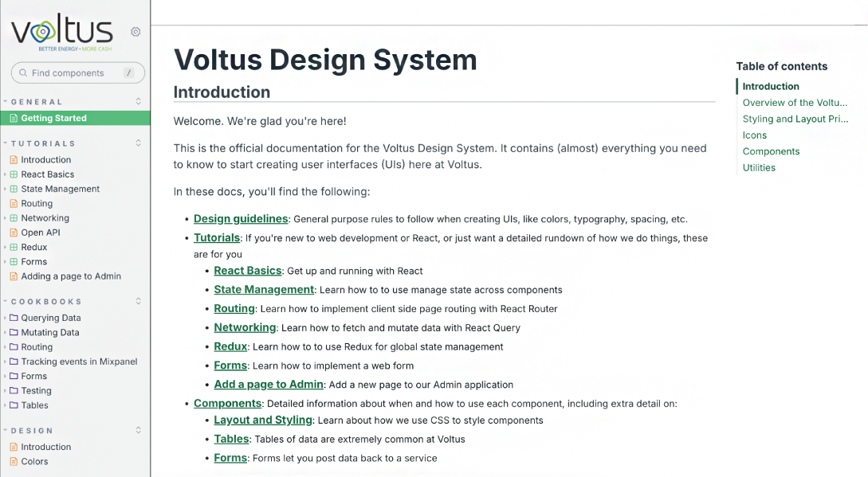Toggle COOKBOOKS section up-down arrows
The image size is (868, 477).
pyautogui.click(x=139, y=301)
